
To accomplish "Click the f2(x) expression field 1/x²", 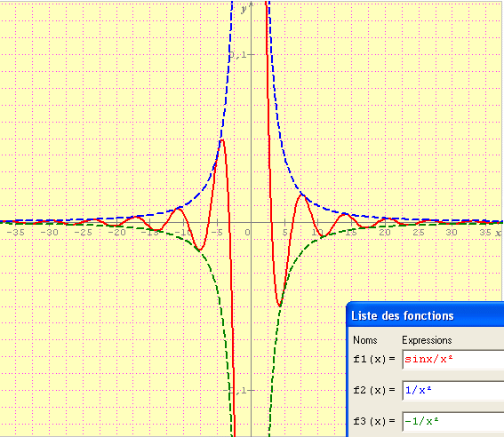I will coord(453,391).
